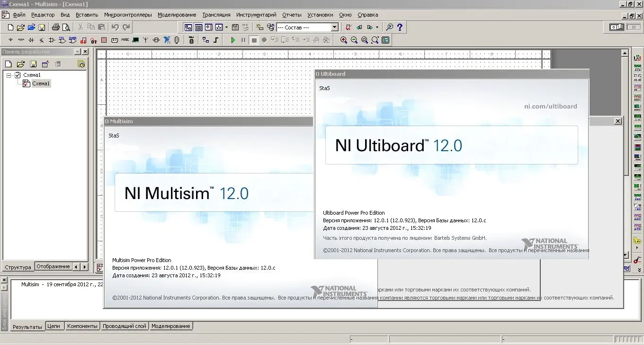Screen dimensions: 644x345
Task: Place a MISC component
Action: tap(125, 40)
